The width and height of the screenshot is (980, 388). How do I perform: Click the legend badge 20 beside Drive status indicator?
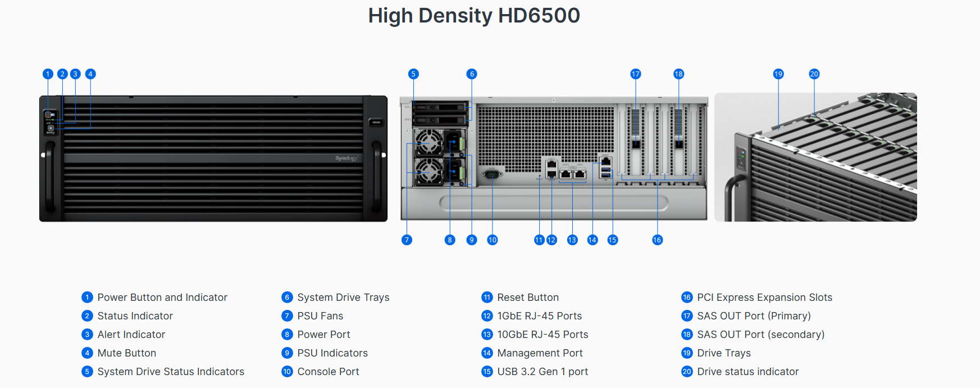coord(687,372)
